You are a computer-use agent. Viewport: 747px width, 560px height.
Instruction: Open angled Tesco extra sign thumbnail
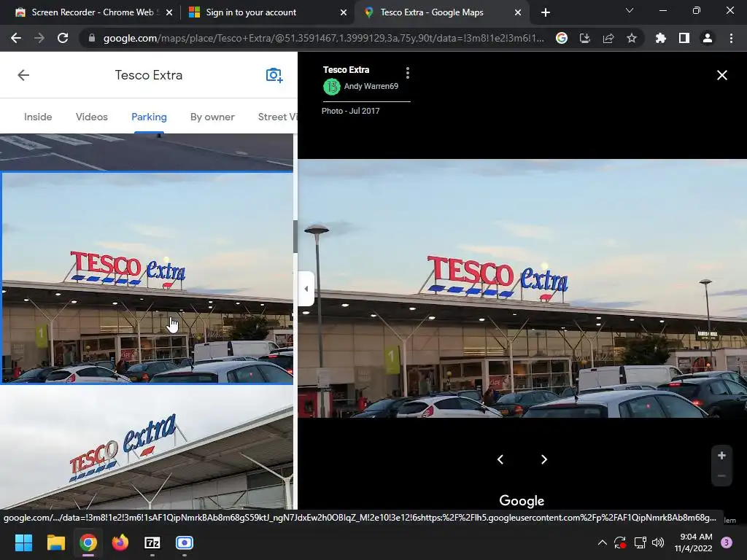(146, 447)
